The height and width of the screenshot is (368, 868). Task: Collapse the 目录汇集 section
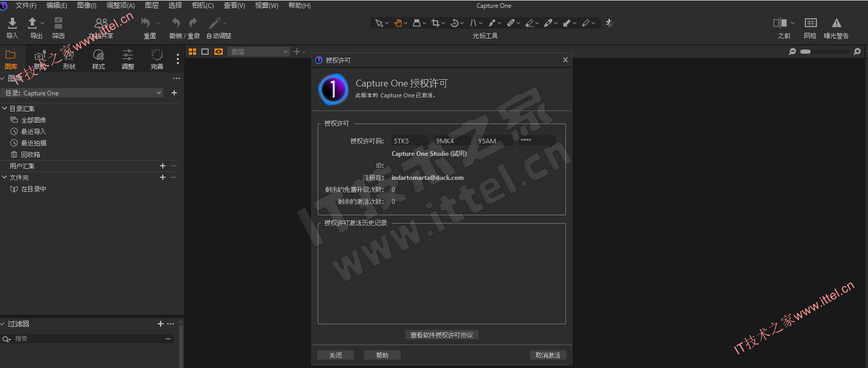point(5,108)
